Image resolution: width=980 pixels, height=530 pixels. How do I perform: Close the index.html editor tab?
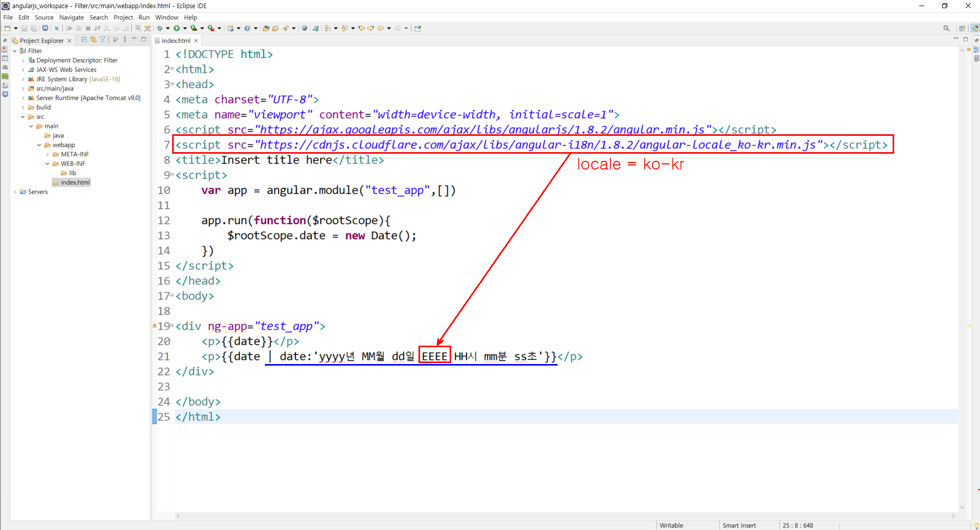(x=196, y=41)
